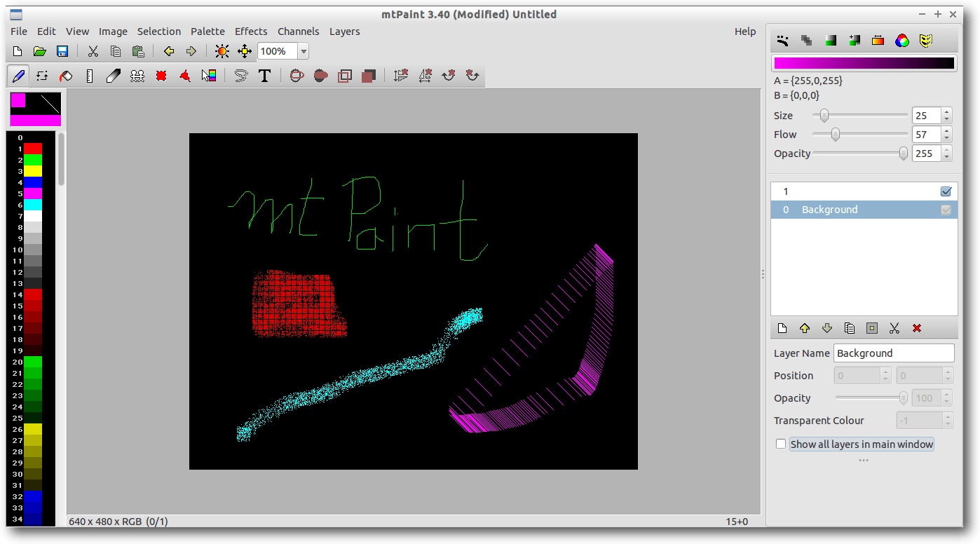Toggle the Tint plus/minus mode icon
Viewport: 980px width, 544px height.
tap(855, 41)
